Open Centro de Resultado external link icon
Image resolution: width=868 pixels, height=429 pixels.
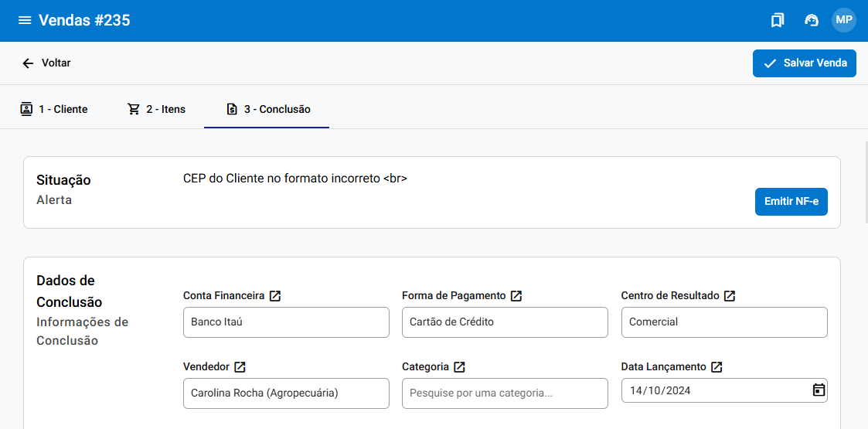click(730, 296)
